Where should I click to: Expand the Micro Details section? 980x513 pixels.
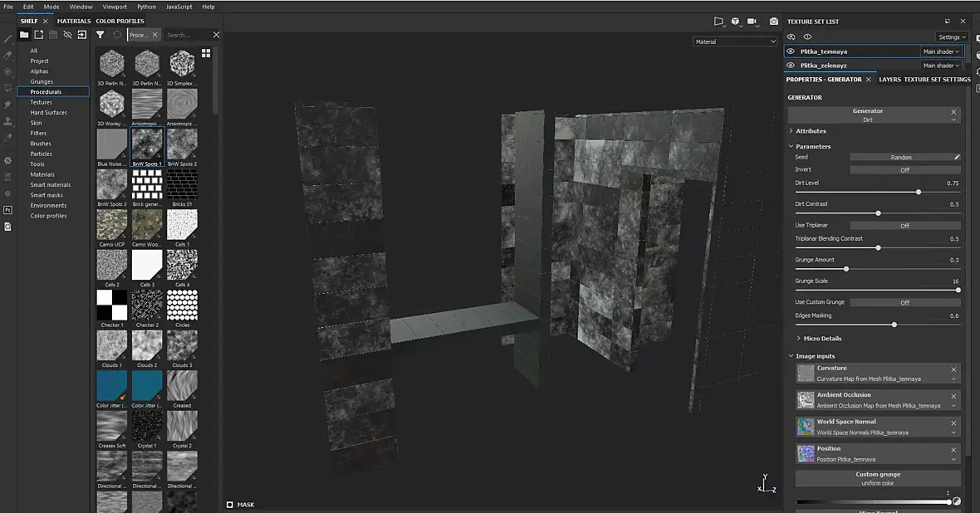(x=799, y=338)
